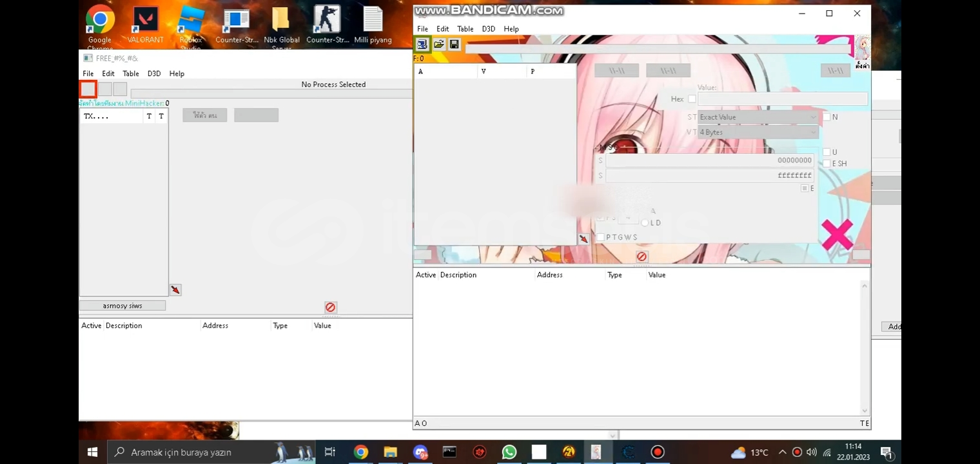This screenshot has width=980, height=464.
Task: Launch Chrome from the taskbar
Action: coord(360,452)
